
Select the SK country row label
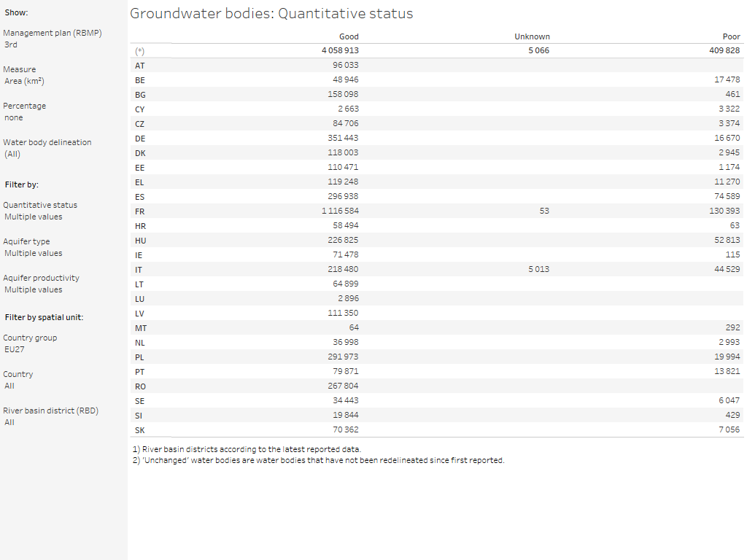(x=139, y=430)
